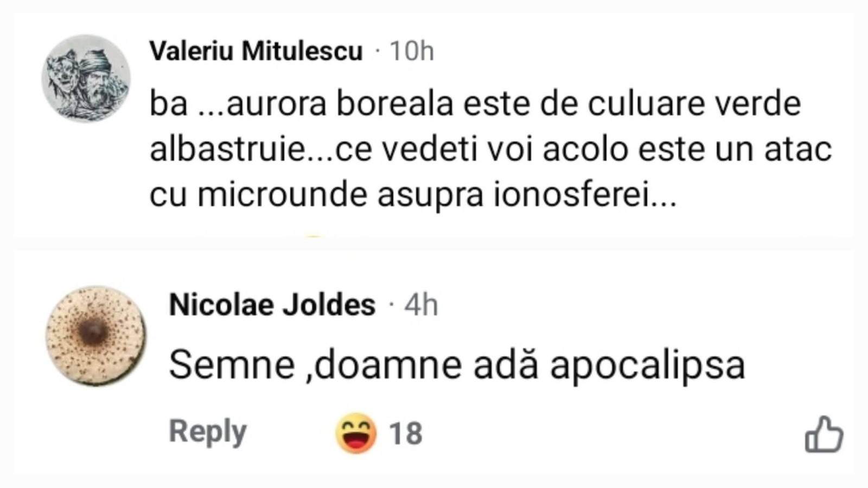
Task: Open the Nicolae Joldes name link
Action: coord(272,305)
